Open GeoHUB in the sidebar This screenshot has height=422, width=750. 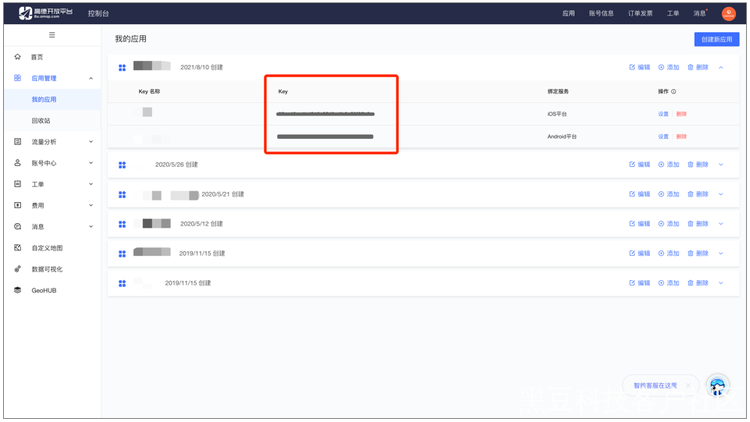point(44,290)
